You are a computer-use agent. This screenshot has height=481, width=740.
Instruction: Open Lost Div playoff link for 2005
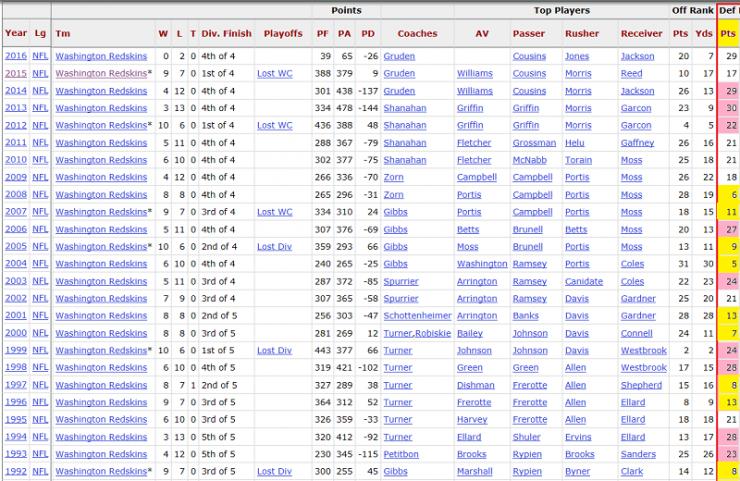click(274, 247)
